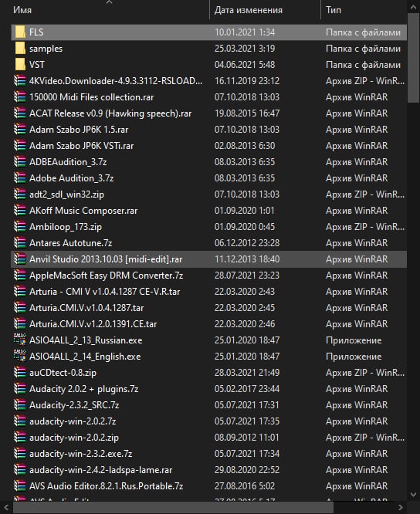This screenshot has height=514, width=420.
Task: Click the archive icon of Anvil Studio 2013.10.03
Action: click(x=19, y=259)
